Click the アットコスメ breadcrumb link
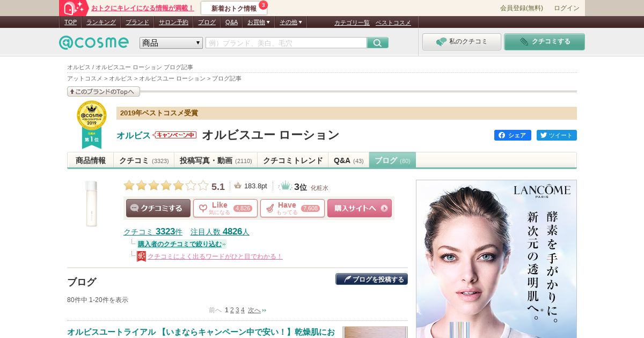Image resolution: width=644 pixels, height=338 pixels. pyautogui.click(x=85, y=78)
